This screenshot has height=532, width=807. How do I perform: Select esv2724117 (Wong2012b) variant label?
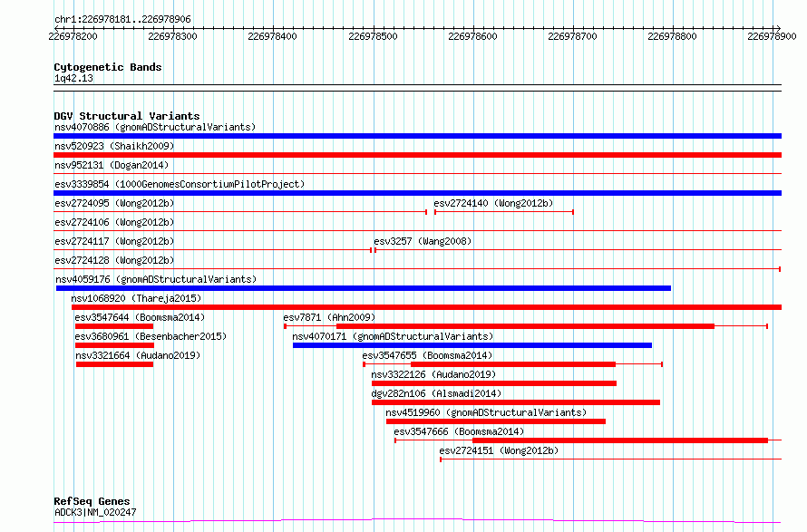114,241
